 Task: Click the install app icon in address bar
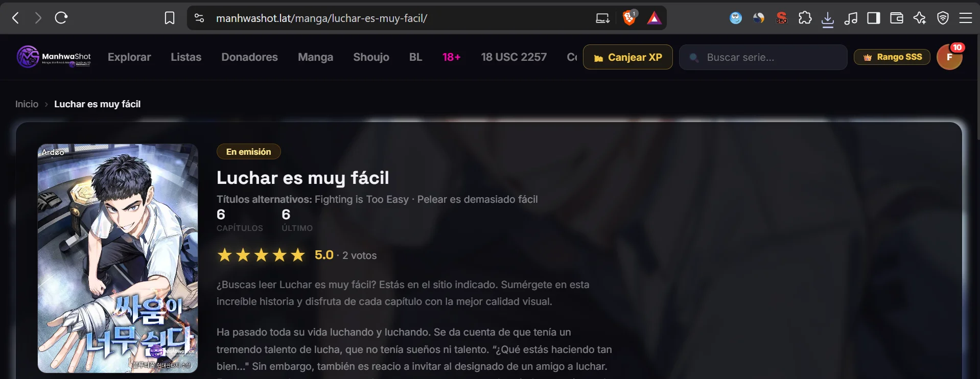tap(603, 18)
